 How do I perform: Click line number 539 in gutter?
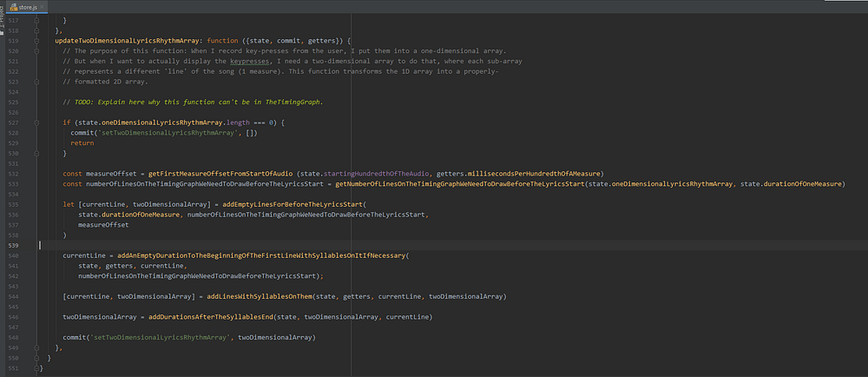pyautogui.click(x=14, y=245)
